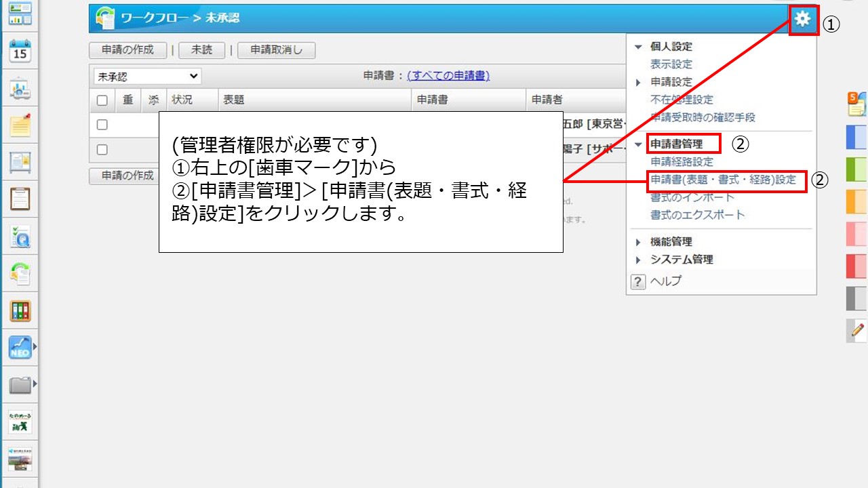Screen dimensions: 868x488
Task: Open ヘルプ from the settings menu
Action: 666,281
